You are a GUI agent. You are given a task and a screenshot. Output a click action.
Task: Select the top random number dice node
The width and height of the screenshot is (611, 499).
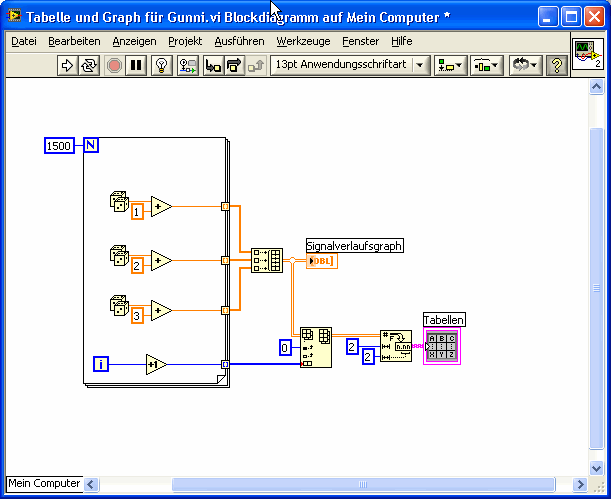pyautogui.click(x=119, y=201)
